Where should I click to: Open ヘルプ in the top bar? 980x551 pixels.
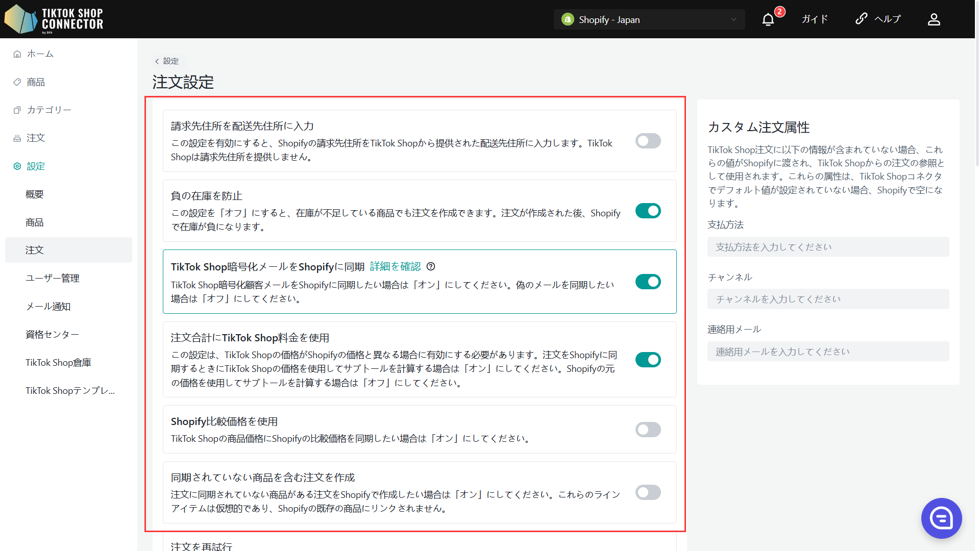[x=888, y=19]
